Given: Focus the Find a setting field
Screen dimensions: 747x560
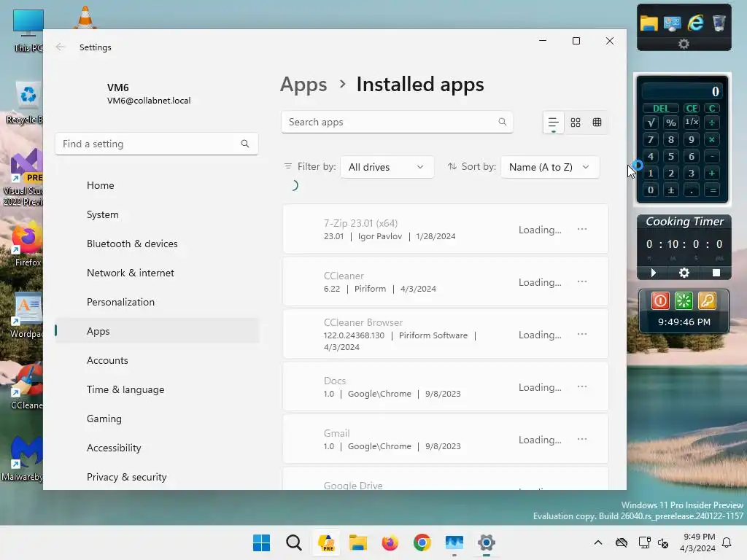Looking at the screenshot, I should (156, 144).
